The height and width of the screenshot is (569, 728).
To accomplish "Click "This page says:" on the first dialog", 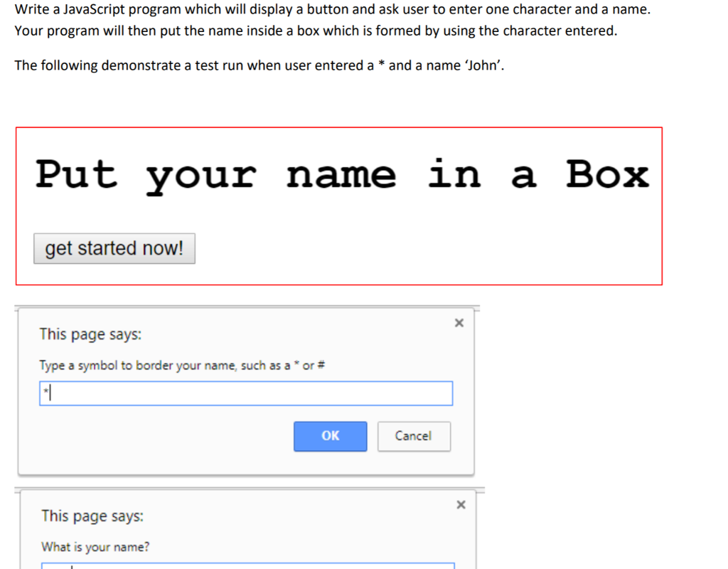I will pyautogui.click(x=90, y=334).
